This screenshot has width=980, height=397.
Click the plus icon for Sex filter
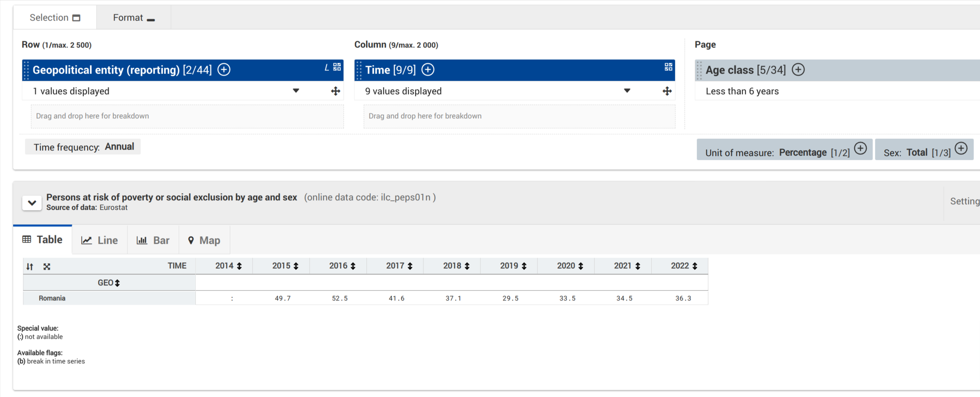pos(961,148)
